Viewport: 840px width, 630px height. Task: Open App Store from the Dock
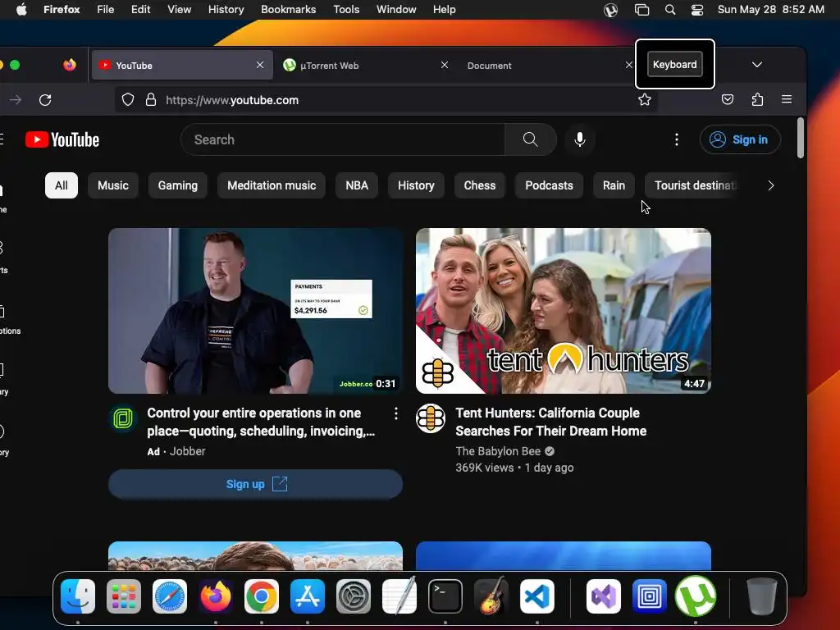[308, 596]
